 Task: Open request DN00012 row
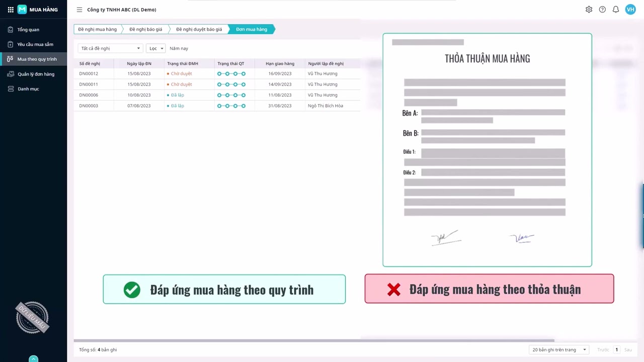pyautogui.click(x=217, y=74)
